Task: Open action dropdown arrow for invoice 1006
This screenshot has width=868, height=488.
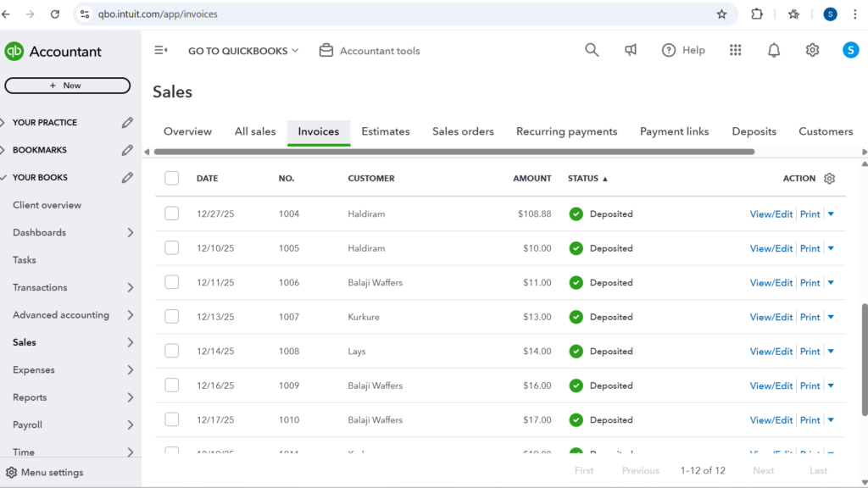Action: pyautogui.click(x=831, y=283)
